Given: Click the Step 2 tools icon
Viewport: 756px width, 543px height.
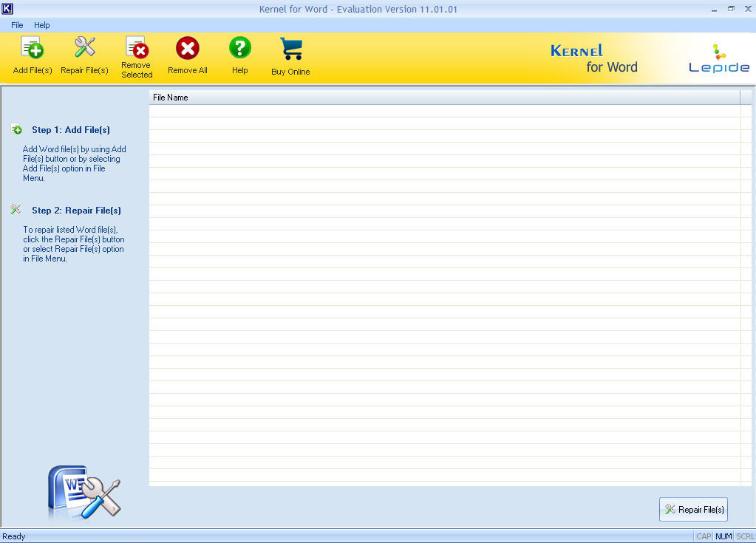Looking at the screenshot, I should tap(16, 209).
